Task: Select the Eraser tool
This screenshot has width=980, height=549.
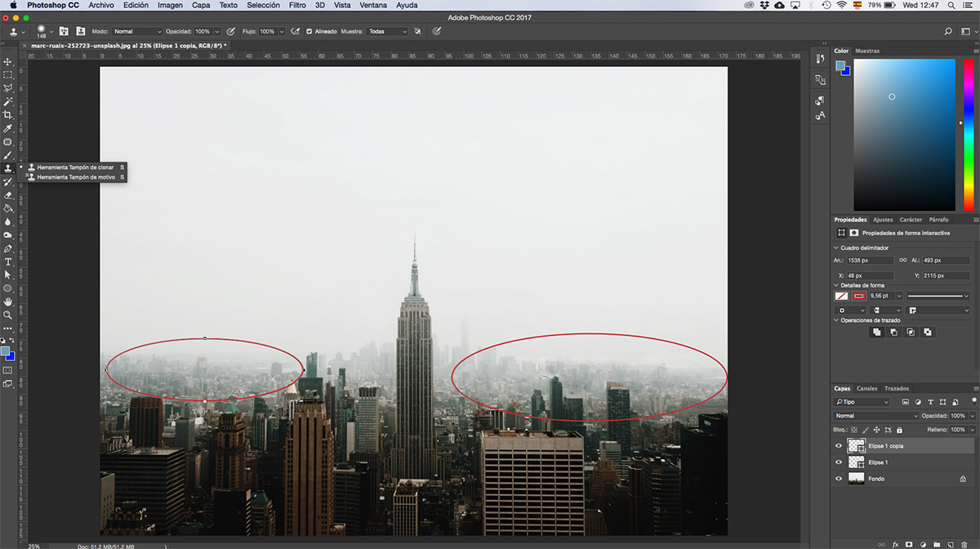Action: point(8,195)
